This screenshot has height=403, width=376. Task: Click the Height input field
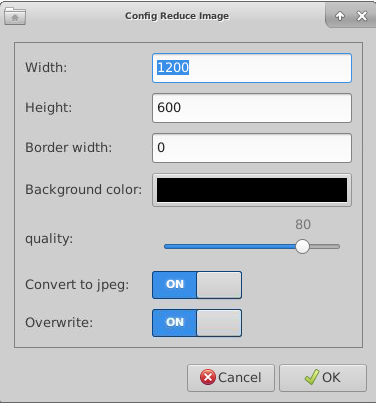[252, 108]
